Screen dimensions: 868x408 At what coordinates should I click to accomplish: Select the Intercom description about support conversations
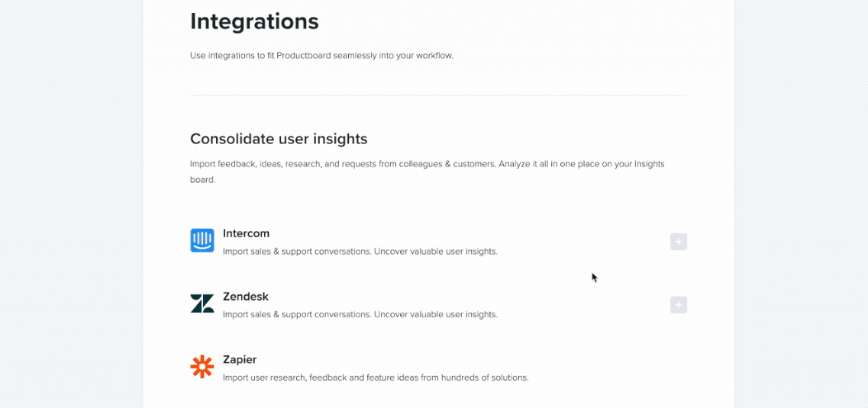(360, 251)
